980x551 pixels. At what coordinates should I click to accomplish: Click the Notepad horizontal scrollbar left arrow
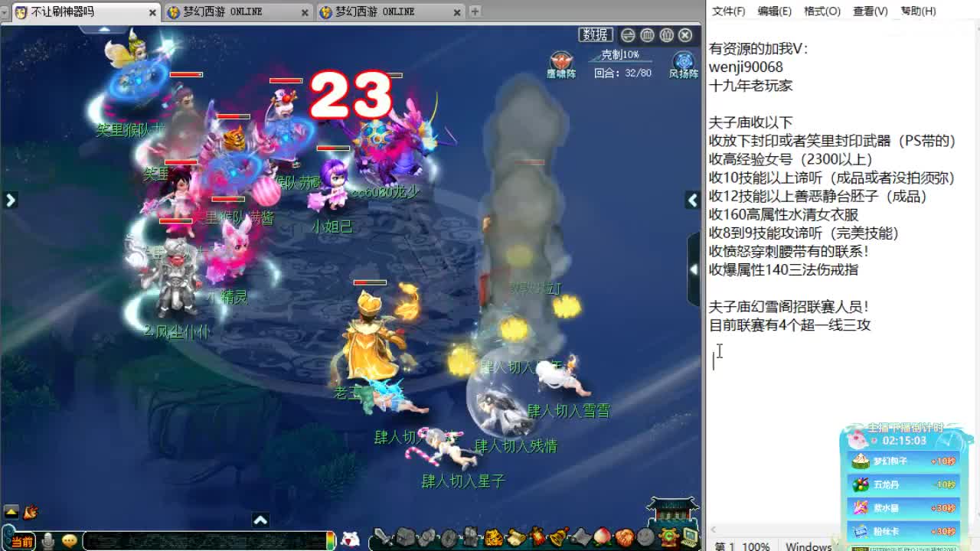(714, 530)
